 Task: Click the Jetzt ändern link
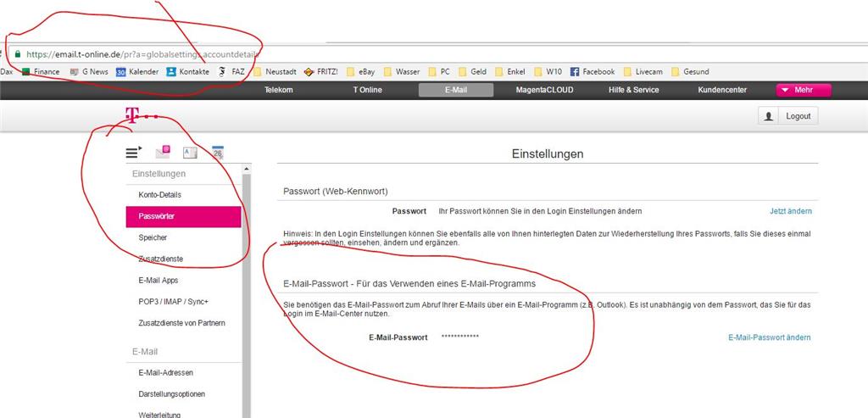[x=791, y=211]
